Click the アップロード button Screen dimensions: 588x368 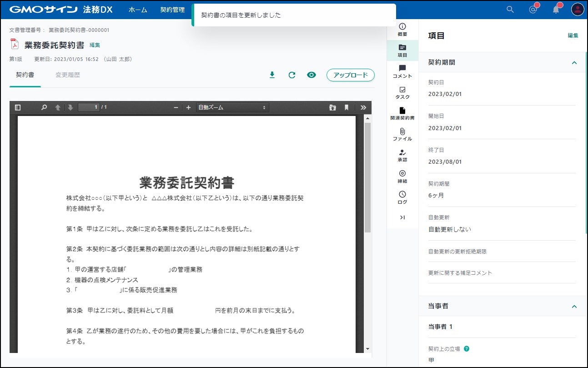[x=350, y=75]
